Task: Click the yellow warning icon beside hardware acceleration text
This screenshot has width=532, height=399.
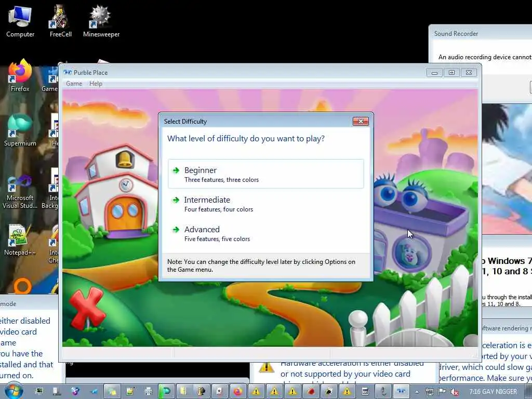Action: click(267, 367)
